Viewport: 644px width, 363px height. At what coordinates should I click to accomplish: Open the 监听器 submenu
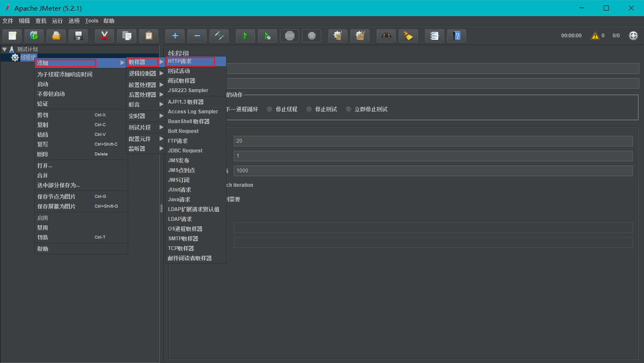pos(146,149)
